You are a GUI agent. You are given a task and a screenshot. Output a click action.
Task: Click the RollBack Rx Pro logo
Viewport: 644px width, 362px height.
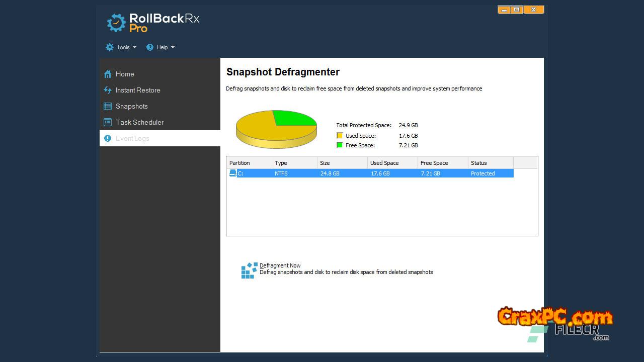pos(153,23)
